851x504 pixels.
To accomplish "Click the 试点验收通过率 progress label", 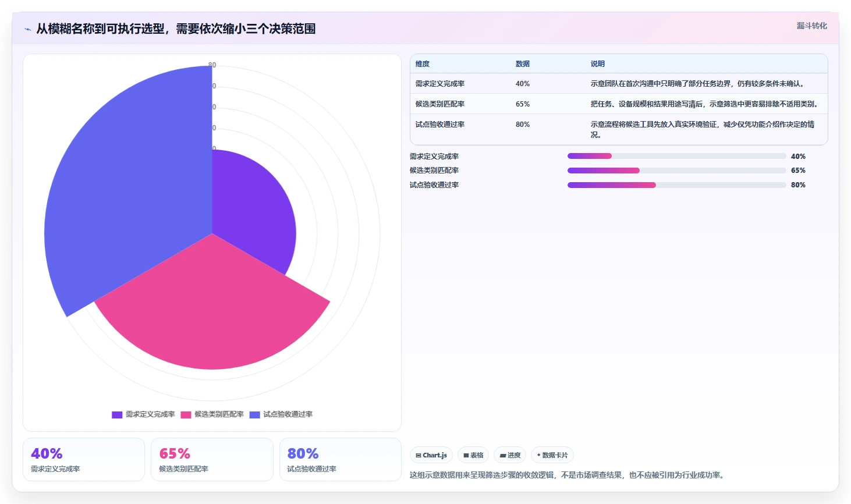I will (434, 185).
